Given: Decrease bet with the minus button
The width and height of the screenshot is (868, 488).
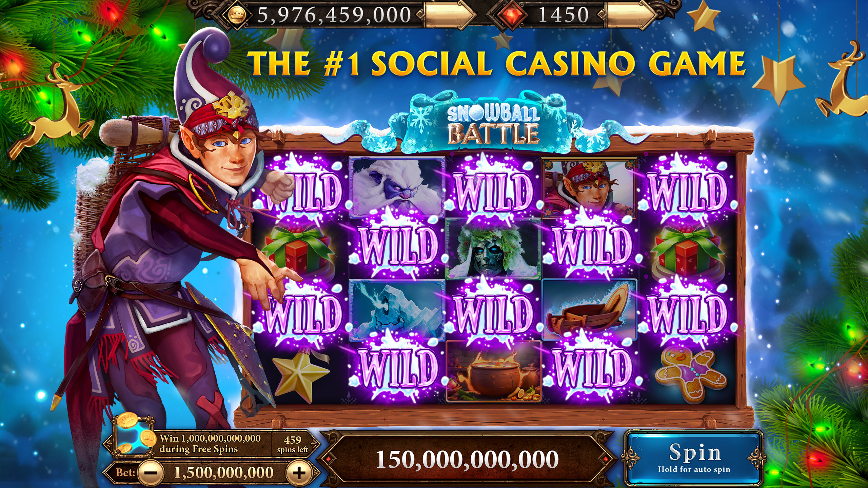Looking at the screenshot, I should (152, 473).
